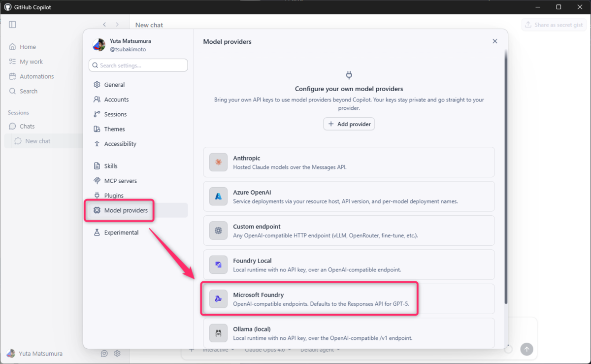Image resolution: width=591 pixels, height=364 pixels.
Task: Choose the Azure OpenAI provider card
Action: click(x=349, y=196)
